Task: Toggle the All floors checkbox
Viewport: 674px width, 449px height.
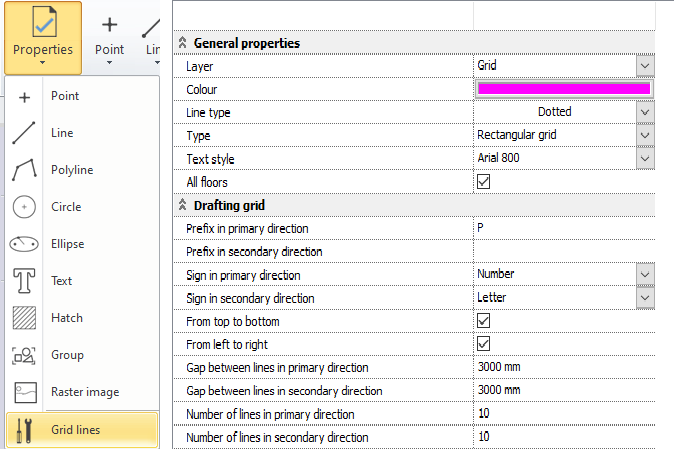Action: tap(484, 181)
